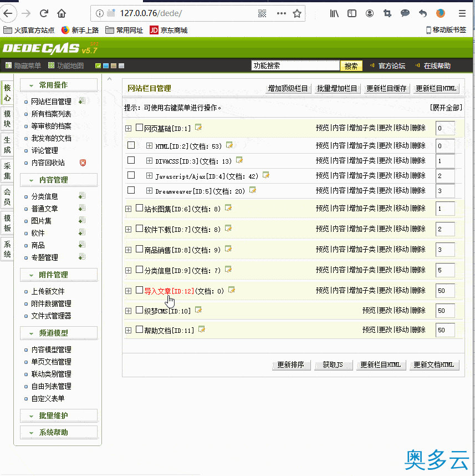Image resolution: width=475 pixels, height=476 pixels.
Task: Click add icon next to 图片集
Action: tap(82, 220)
